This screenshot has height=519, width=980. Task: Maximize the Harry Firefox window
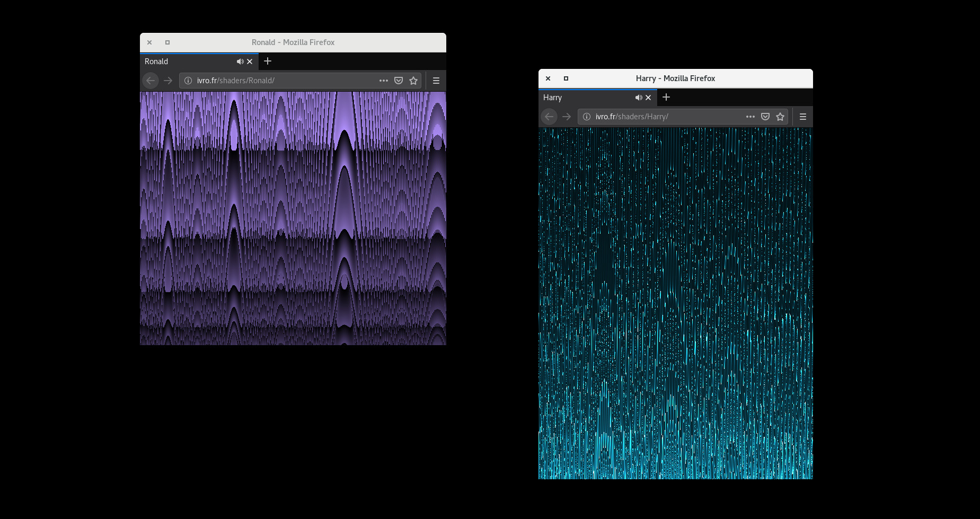[x=566, y=78]
